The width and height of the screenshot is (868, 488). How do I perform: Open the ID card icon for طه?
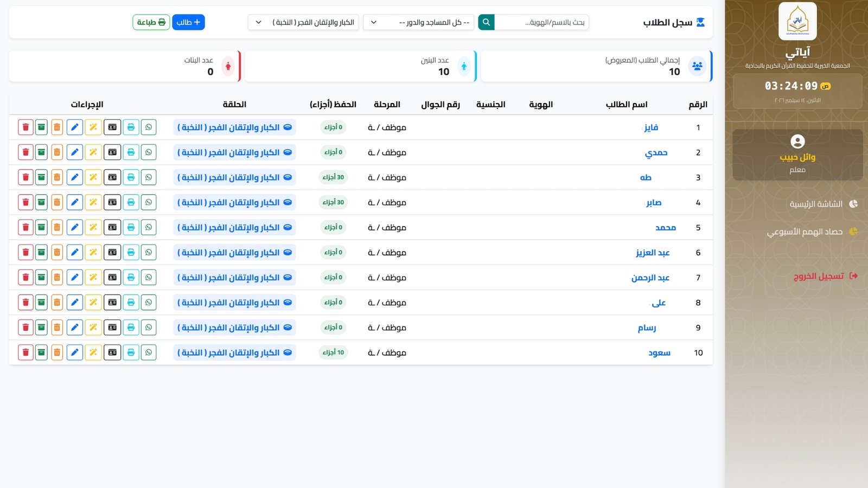pyautogui.click(x=112, y=177)
